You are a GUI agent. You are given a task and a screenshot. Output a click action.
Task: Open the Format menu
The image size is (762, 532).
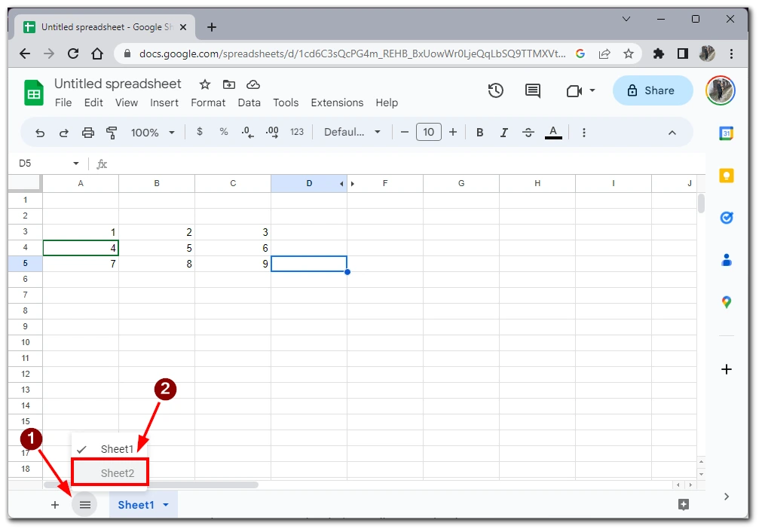pyautogui.click(x=208, y=102)
